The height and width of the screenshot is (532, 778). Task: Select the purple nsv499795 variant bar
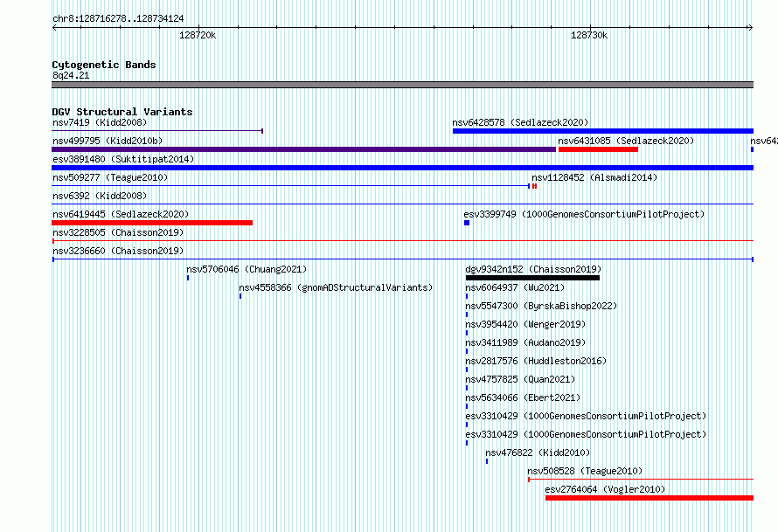[303, 149]
